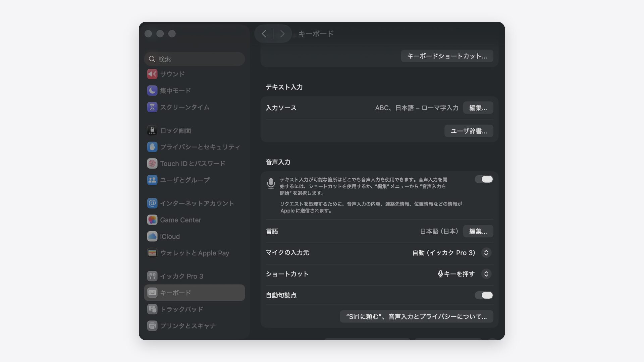
Task: Open ウォレットとApple Pay wallet icon
Action: (152, 253)
